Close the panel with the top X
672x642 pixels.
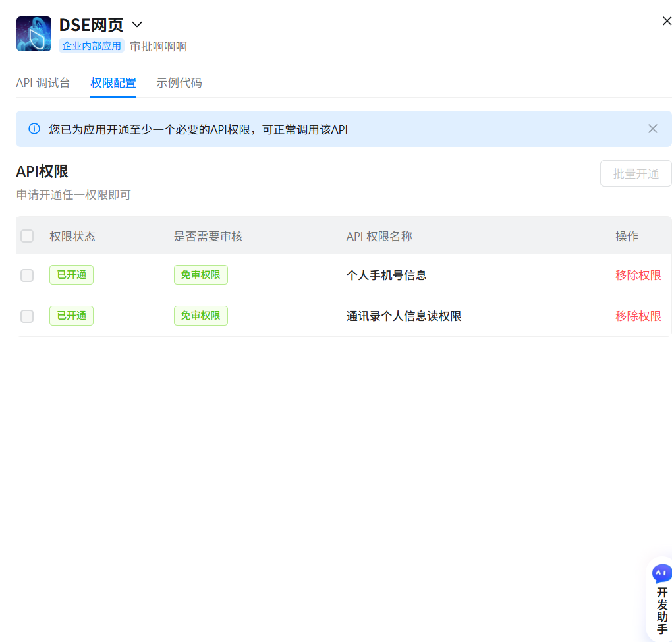(x=667, y=21)
